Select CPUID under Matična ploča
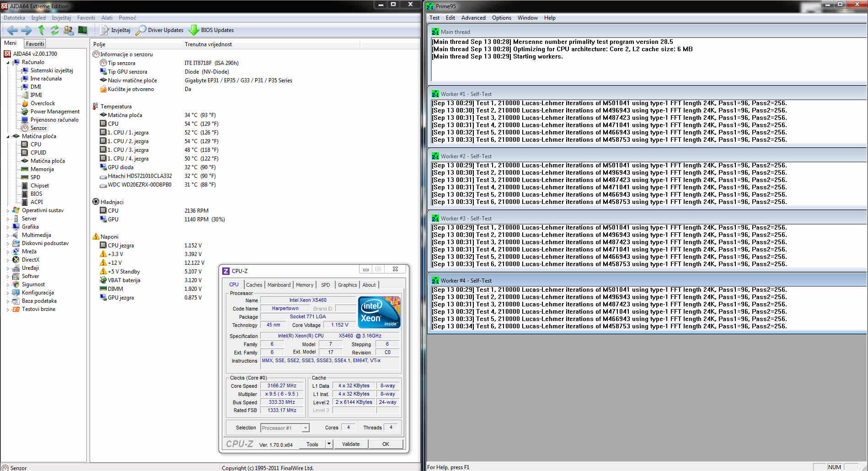Screen dimensions: 868x471 coord(38,153)
